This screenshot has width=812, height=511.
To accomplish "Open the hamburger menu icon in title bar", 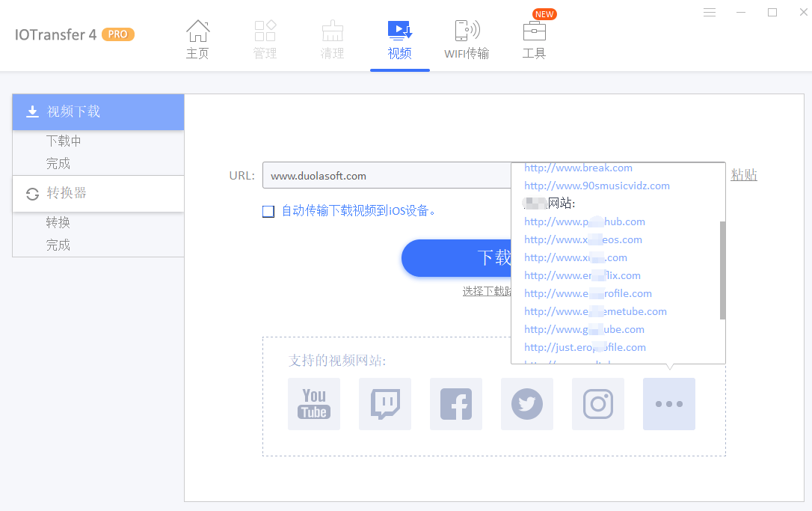I will pos(710,12).
